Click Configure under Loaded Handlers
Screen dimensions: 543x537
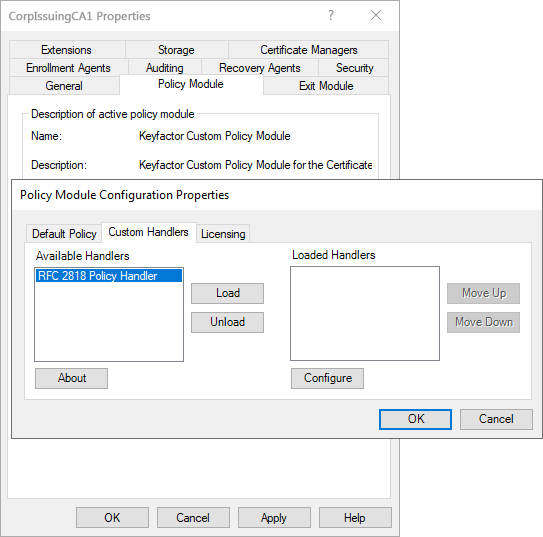click(x=328, y=378)
